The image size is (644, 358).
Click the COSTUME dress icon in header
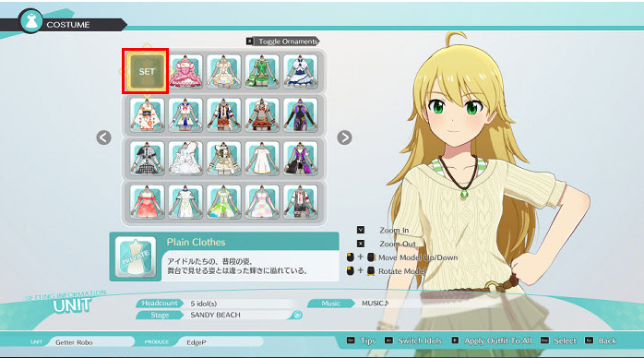click(x=31, y=21)
